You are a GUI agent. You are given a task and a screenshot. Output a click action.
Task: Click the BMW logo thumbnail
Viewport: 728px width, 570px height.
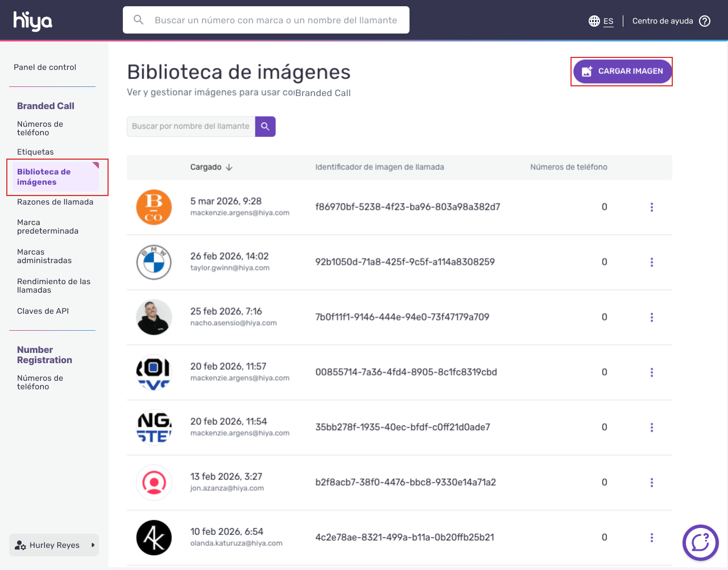coord(154,262)
